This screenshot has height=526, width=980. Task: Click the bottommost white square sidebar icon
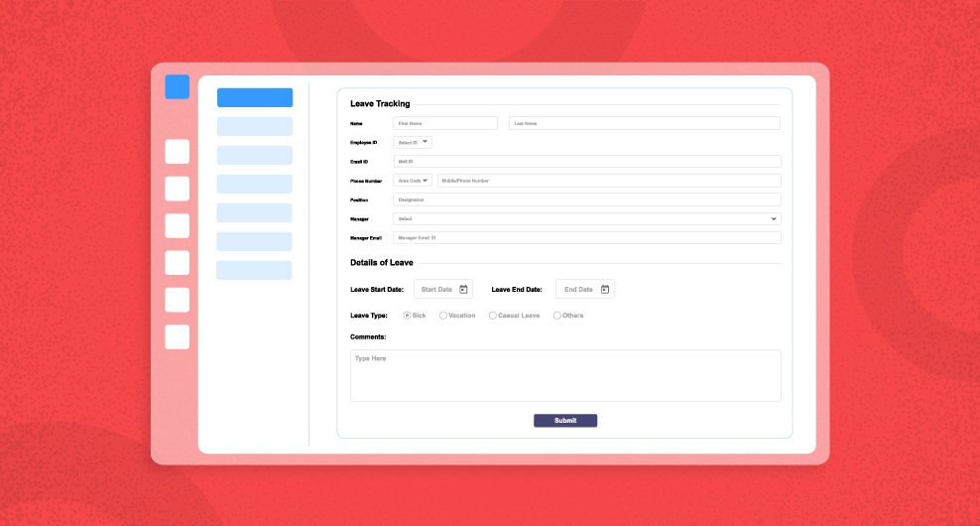coord(178,336)
